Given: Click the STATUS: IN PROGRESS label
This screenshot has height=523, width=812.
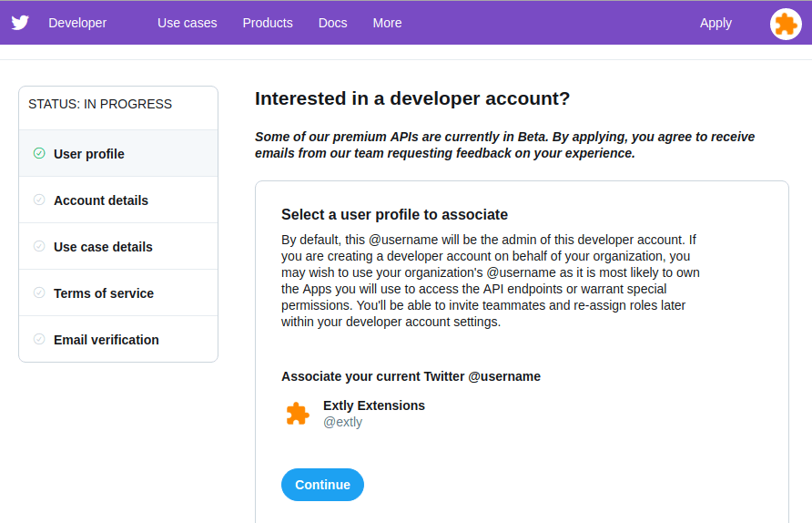Looking at the screenshot, I should pos(100,104).
